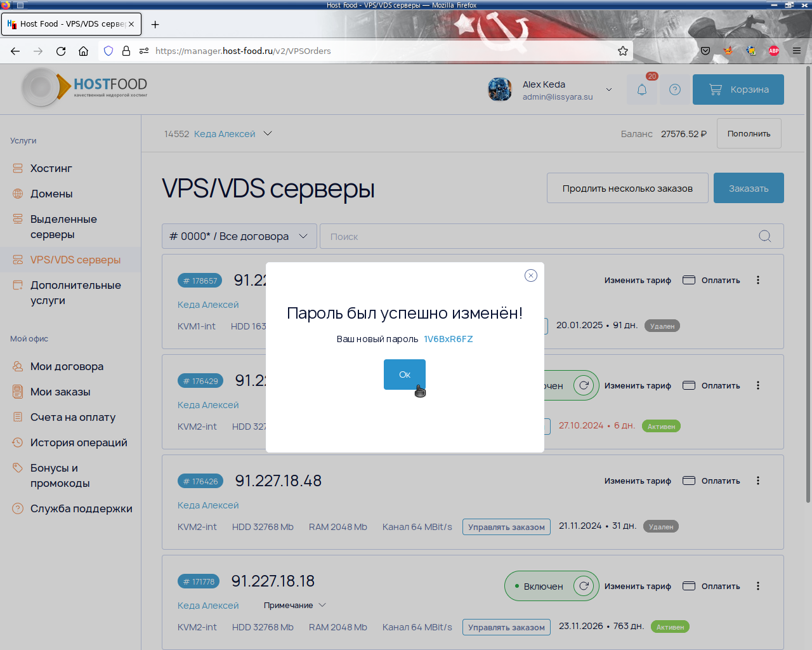
Task: Click order badge # 176426
Action: tap(200, 481)
